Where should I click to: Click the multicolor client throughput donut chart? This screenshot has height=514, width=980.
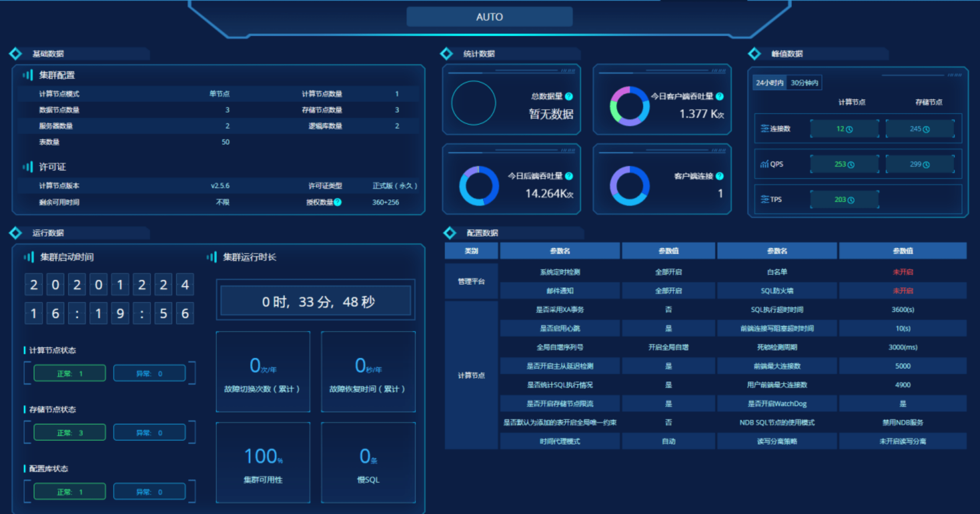(x=629, y=106)
